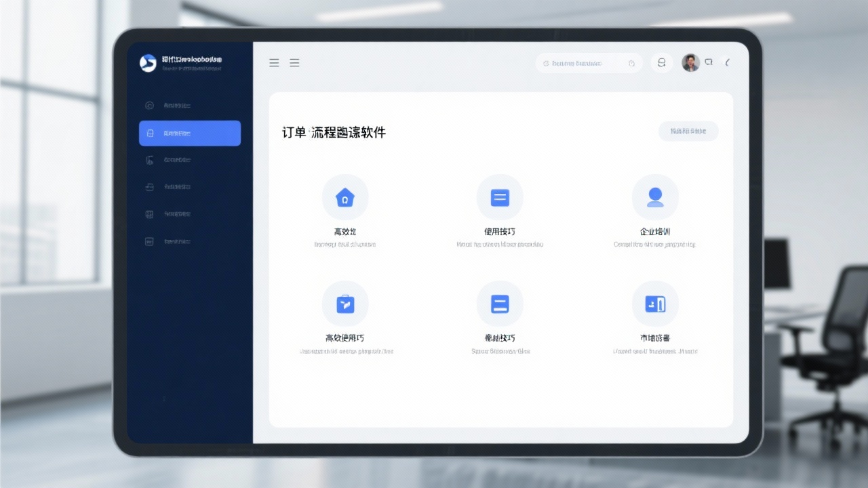Open the user icon on the 企业培训 card
Screen dimensions: 868x488
pyautogui.click(x=655, y=197)
